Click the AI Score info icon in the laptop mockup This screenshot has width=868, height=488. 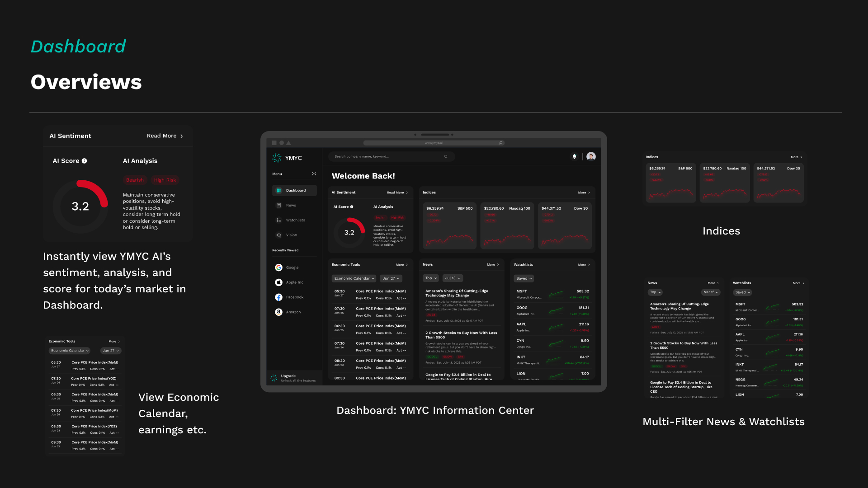point(352,207)
